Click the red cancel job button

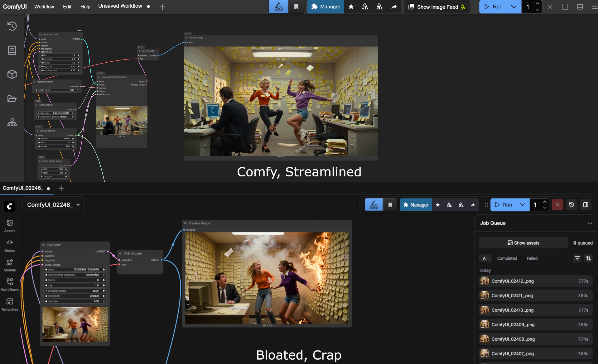557,205
